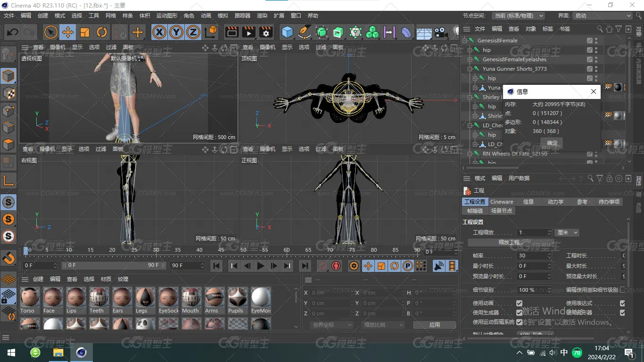Click the floor grid icon in toolbar
644x362 pixels.
(x=424, y=33)
